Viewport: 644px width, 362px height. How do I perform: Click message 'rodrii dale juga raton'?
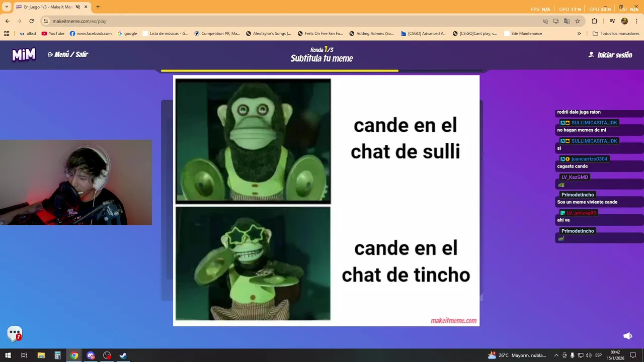click(579, 112)
